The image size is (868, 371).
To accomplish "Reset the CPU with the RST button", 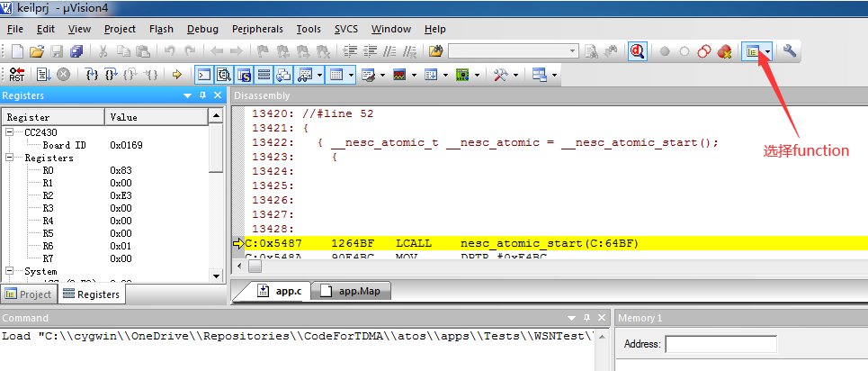I will [17, 75].
